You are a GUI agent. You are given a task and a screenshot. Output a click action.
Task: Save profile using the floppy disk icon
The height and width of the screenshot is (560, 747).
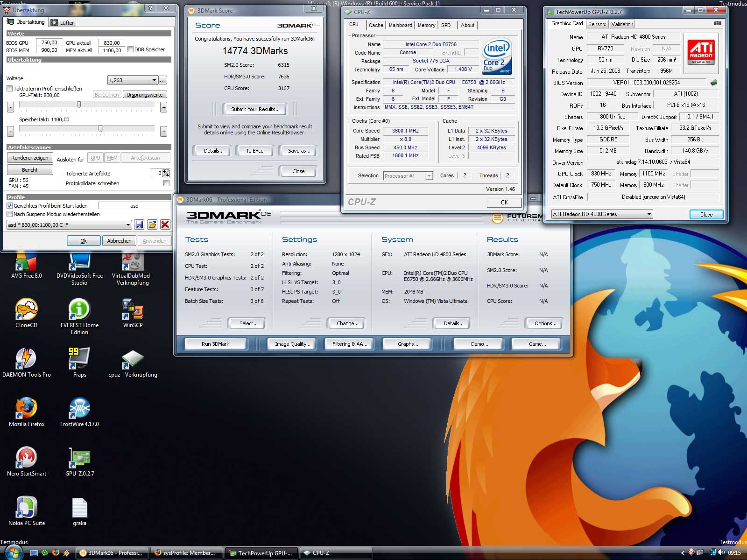click(x=139, y=224)
